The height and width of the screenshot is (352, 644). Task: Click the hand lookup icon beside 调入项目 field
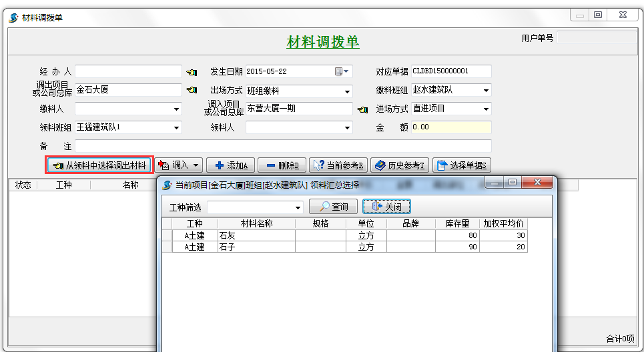pyautogui.click(x=362, y=109)
